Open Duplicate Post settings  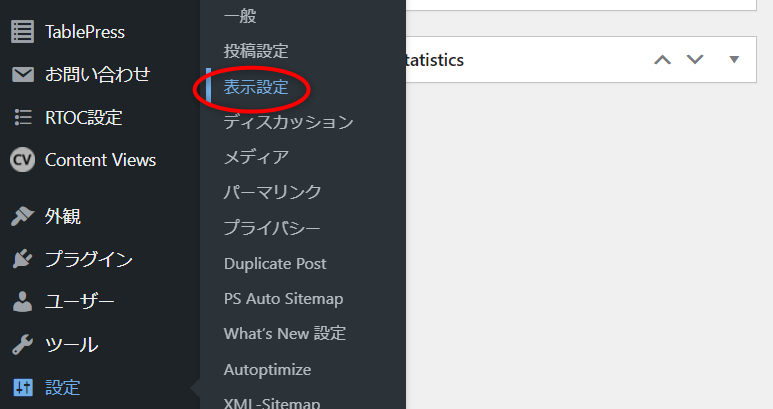(x=275, y=264)
